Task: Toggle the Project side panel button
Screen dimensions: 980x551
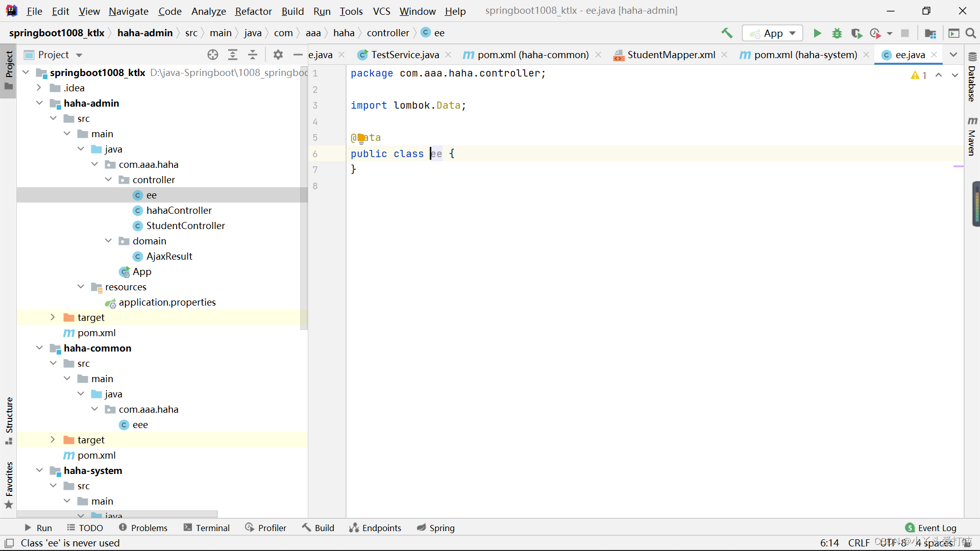Action: pos(9,70)
